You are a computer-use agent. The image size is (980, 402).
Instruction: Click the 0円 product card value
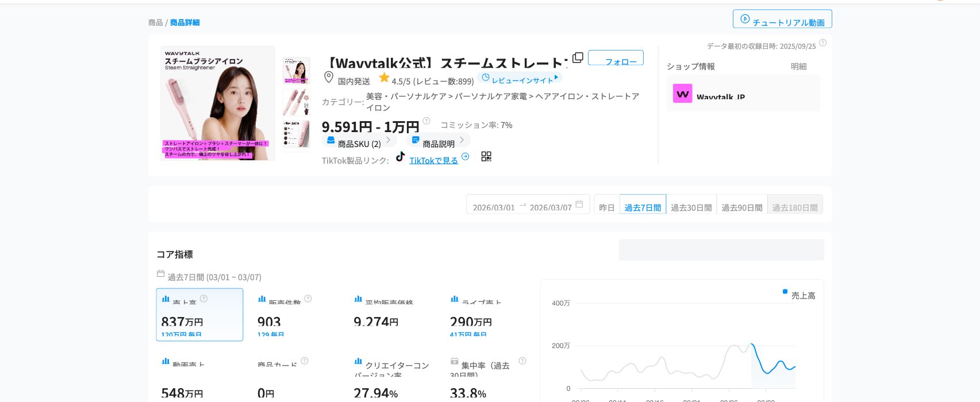pyautogui.click(x=266, y=393)
